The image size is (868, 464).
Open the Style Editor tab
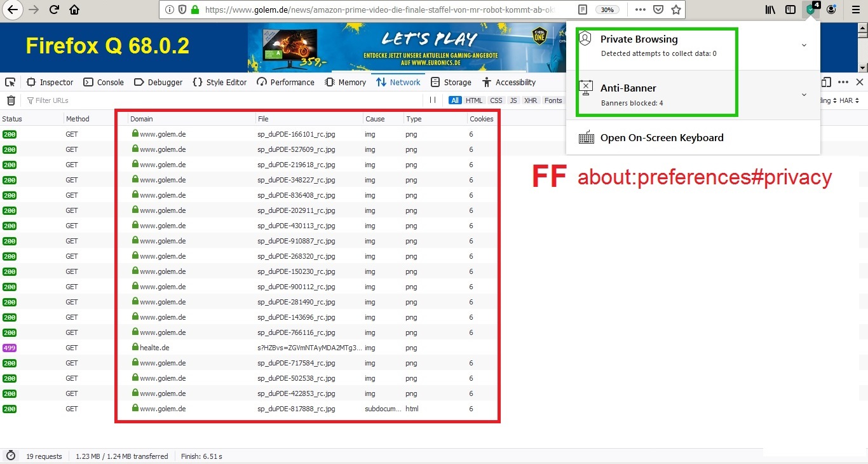219,82
